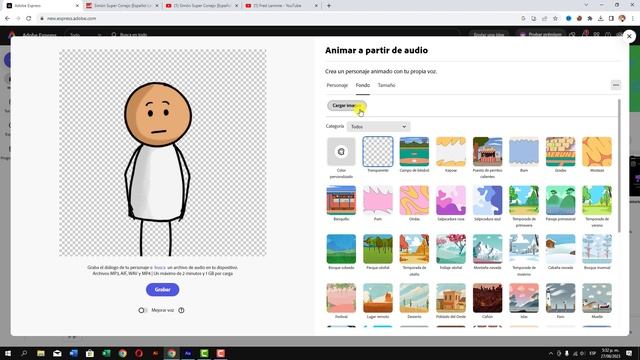
Task: Open the Chrome profile avatar
Action: (622, 18)
